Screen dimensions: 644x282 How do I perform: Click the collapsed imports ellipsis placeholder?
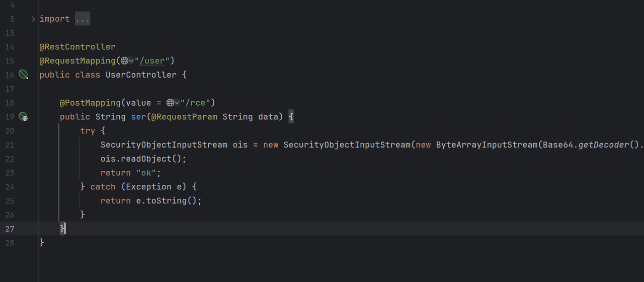(x=82, y=19)
